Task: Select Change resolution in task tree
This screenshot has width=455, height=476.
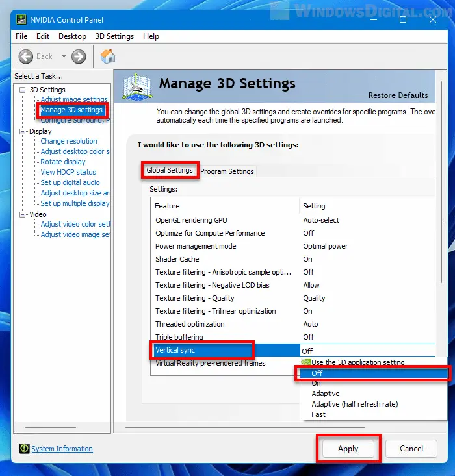Action: pos(68,141)
